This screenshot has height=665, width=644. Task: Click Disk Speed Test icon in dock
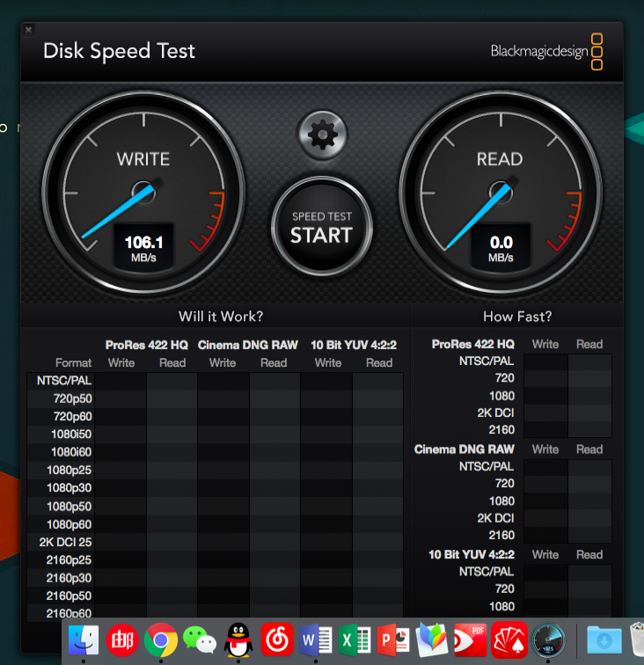point(548,640)
